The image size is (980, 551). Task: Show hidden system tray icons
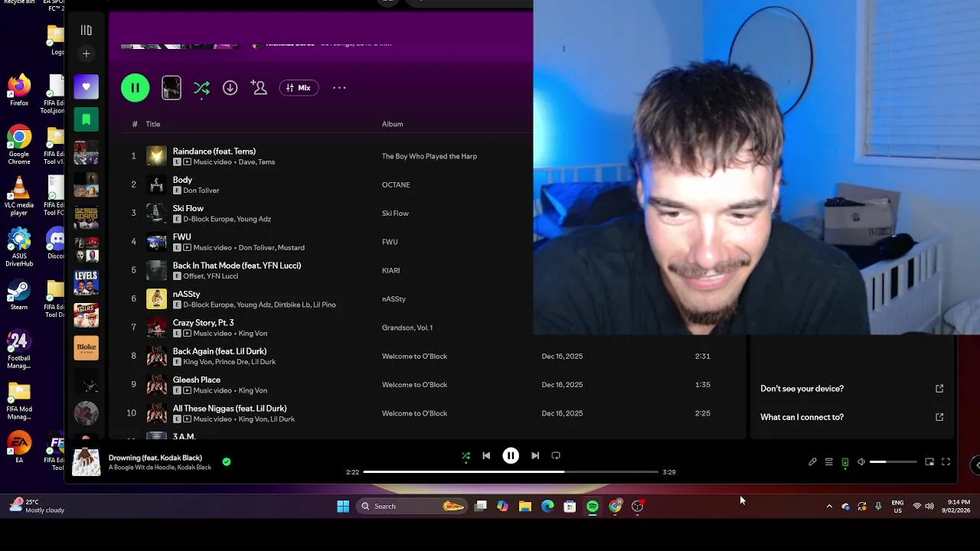point(829,506)
